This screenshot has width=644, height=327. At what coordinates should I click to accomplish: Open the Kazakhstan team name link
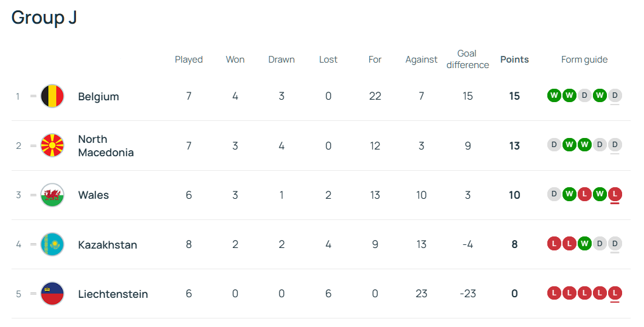click(x=108, y=245)
